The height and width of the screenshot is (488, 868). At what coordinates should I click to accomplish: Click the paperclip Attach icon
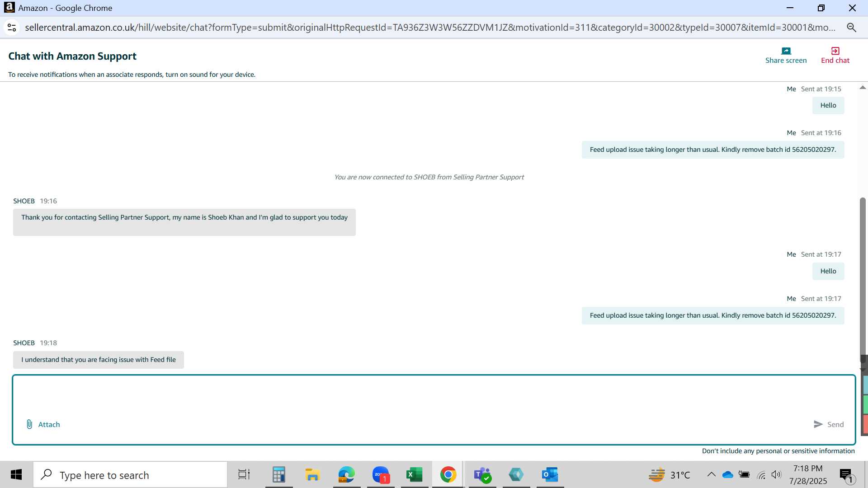coord(29,424)
